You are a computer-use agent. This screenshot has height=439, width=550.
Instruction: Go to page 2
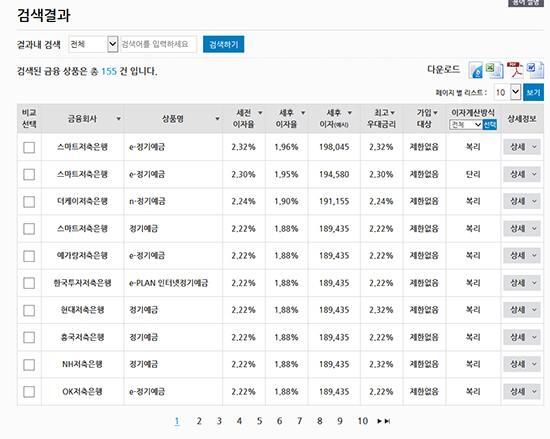pos(199,421)
